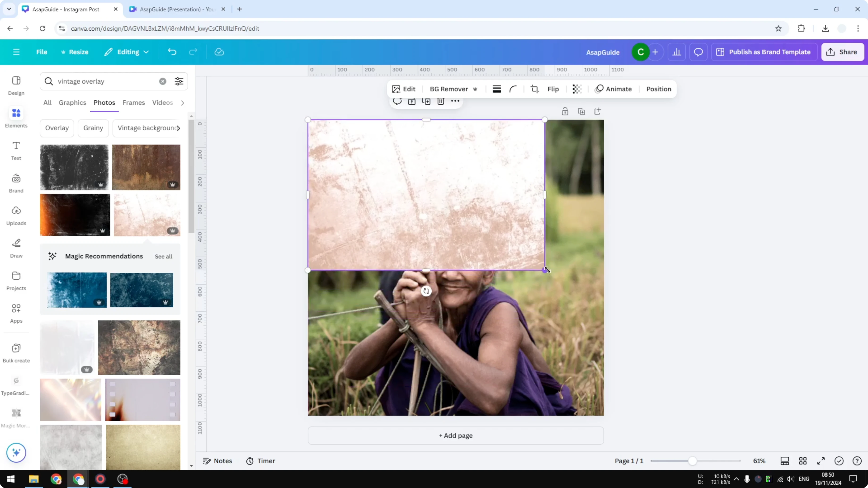Screen dimensions: 868x488
Task: Click the chevron to reveal more category tabs
Action: pyautogui.click(x=182, y=103)
